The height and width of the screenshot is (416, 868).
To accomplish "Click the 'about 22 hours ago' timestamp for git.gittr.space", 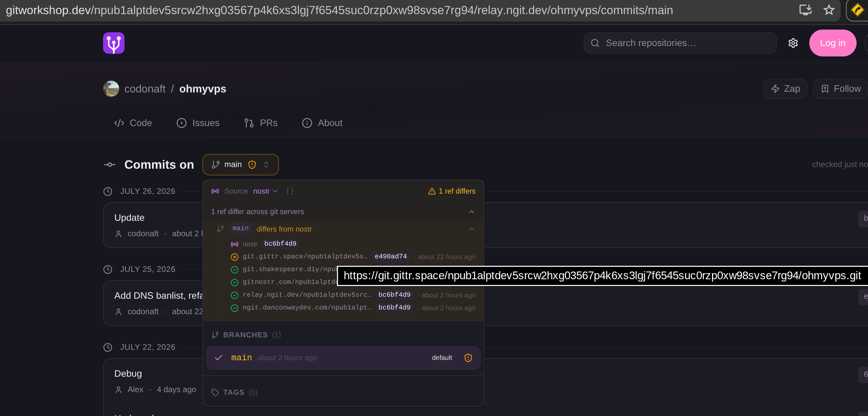I will tap(446, 257).
